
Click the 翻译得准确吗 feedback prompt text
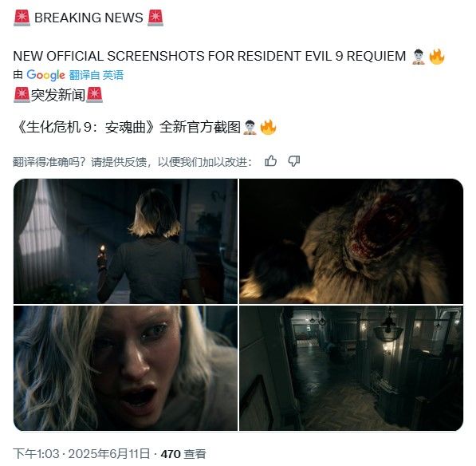tap(132, 162)
